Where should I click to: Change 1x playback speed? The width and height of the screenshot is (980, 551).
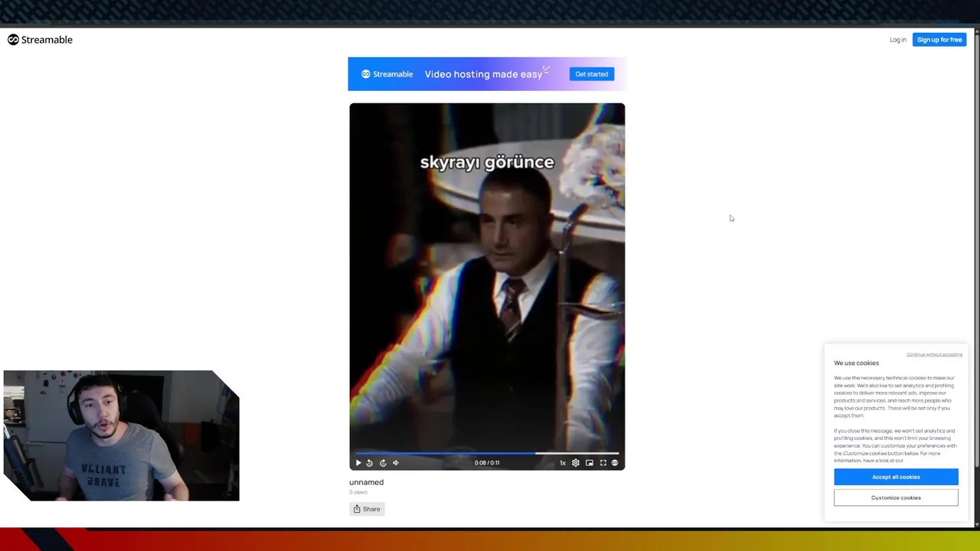[563, 463]
